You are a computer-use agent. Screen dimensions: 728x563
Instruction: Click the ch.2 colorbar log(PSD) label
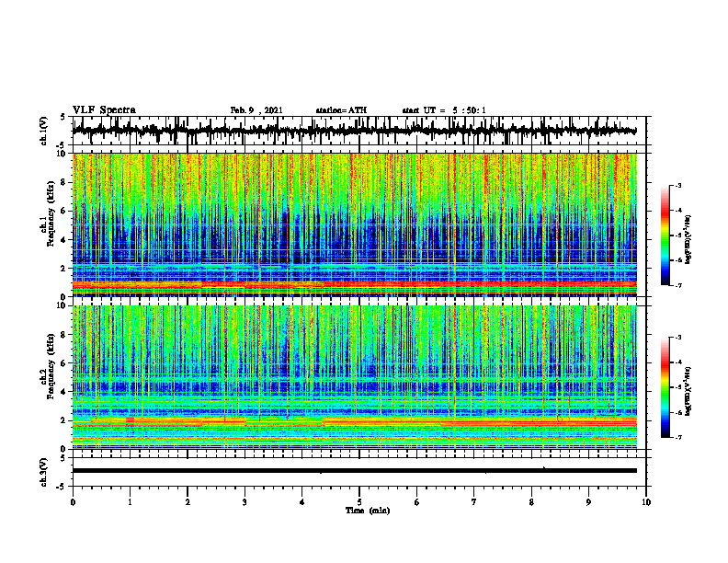click(688, 391)
